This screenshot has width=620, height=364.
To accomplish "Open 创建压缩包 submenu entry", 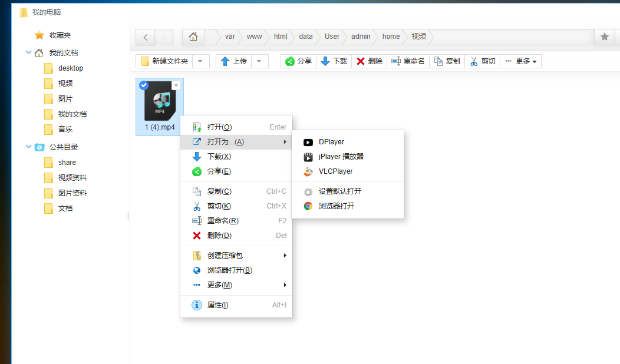I will [x=236, y=256].
